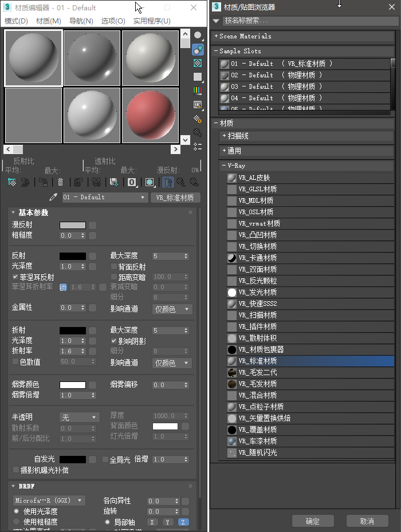Open the 实用程序(U) menu
This screenshot has width=401, height=532.
tap(152, 21)
